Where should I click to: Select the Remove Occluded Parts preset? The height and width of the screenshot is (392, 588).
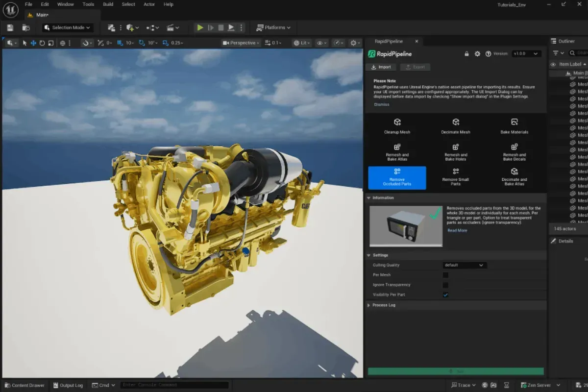pyautogui.click(x=397, y=177)
